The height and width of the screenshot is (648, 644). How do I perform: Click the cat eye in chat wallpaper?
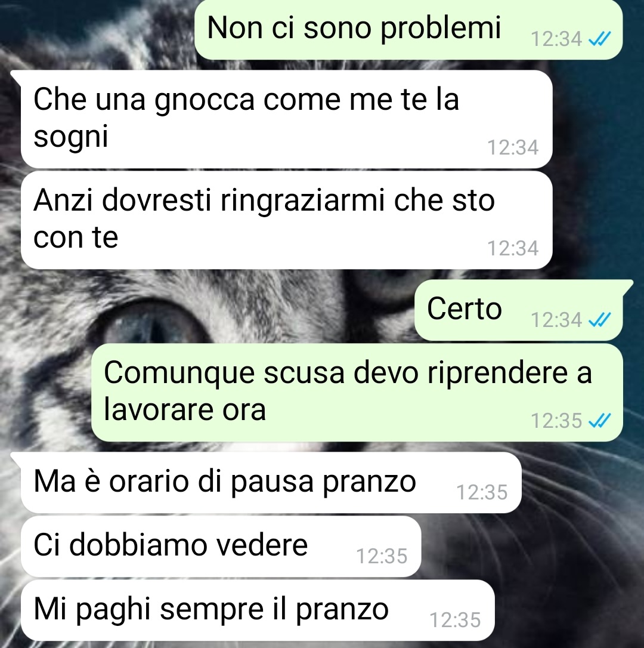point(152,323)
